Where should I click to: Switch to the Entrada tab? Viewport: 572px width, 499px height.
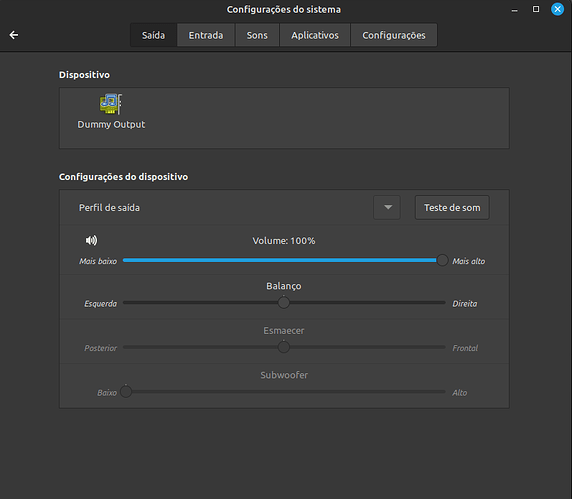click(206, 35)
